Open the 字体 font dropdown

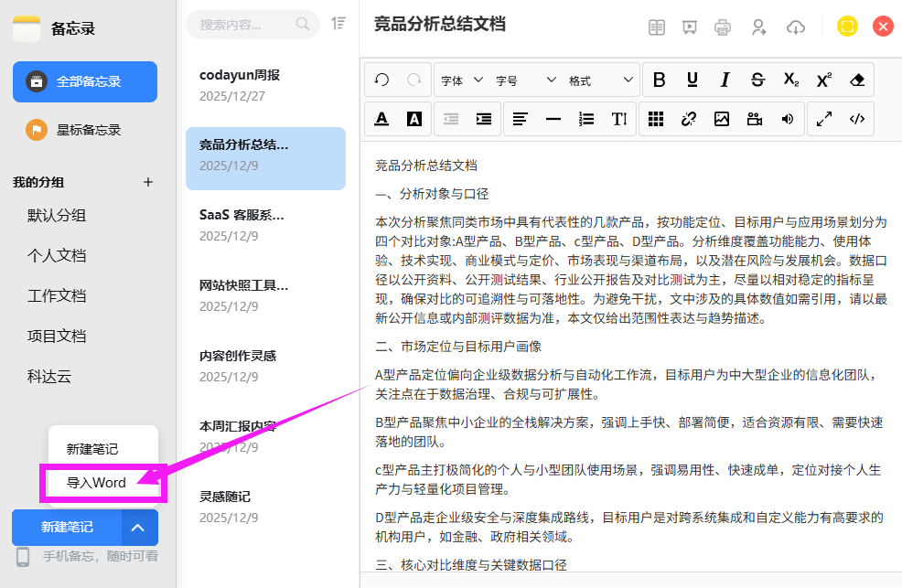[462, 80]
